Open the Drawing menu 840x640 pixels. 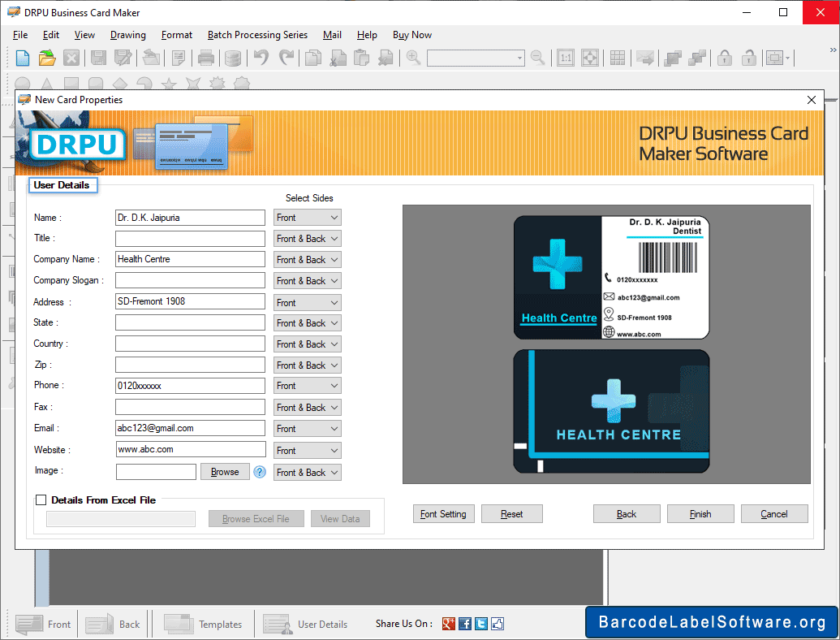pyautogui.click(x=128, y=35)
